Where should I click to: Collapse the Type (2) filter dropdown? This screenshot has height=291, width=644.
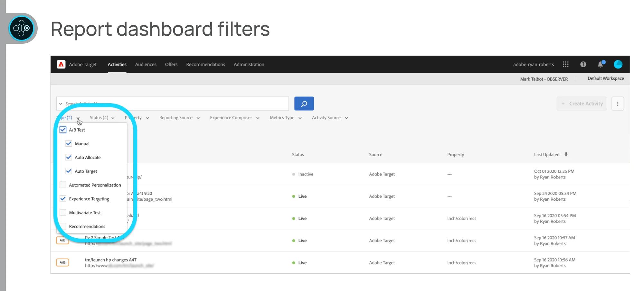click(69, 118)
